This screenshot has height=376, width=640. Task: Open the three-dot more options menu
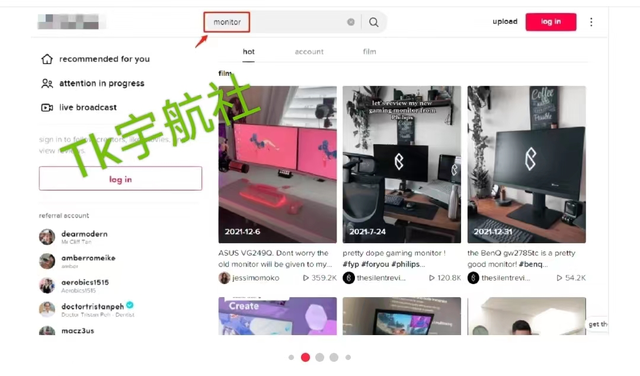point(591,22)
